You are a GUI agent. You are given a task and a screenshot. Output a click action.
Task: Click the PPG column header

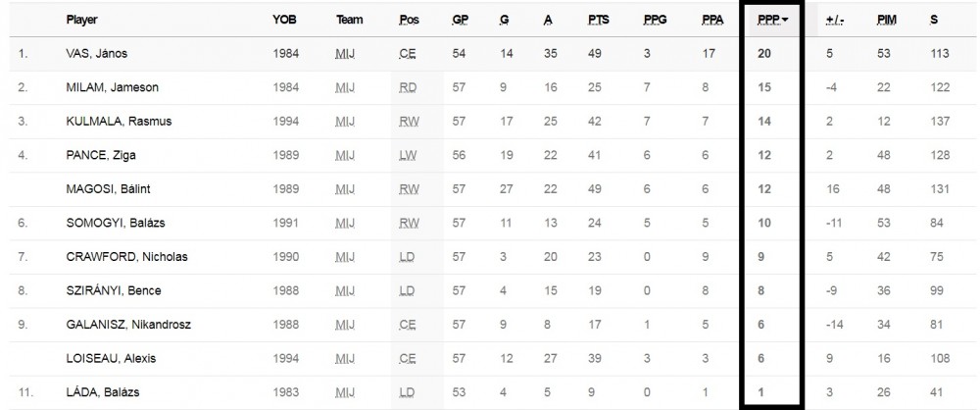pyautogui.click(x=655, y=20)
